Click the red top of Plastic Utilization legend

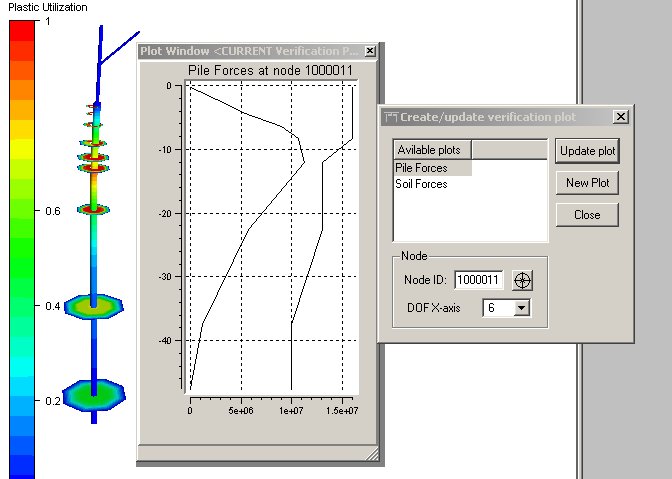click(22, 30)
